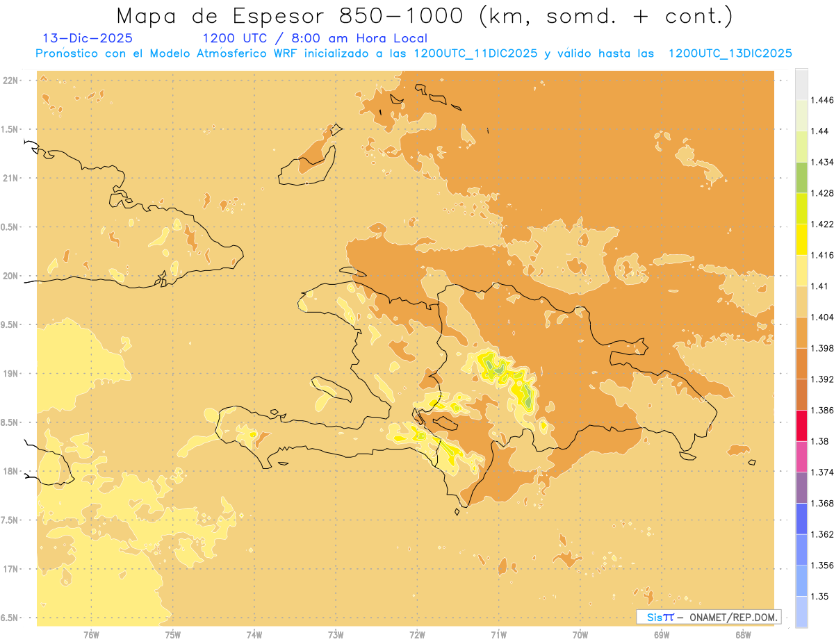
Task: Click the '1200 UTC / 8:00 am Hora Local' text
Action: point(315,38)
